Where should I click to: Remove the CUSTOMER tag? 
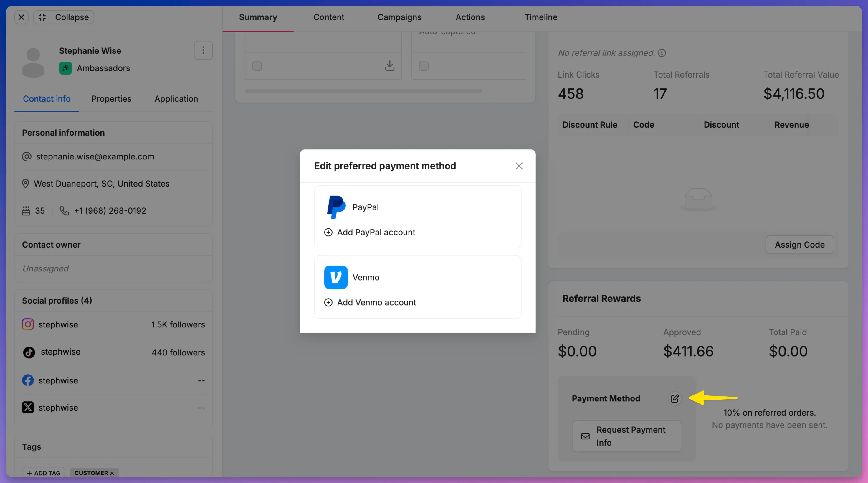pyautogui.click(x=112, y=473)
